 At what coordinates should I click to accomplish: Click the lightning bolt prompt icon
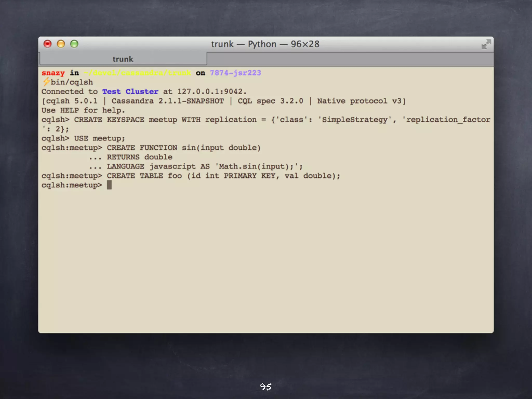tap(46, 82)
